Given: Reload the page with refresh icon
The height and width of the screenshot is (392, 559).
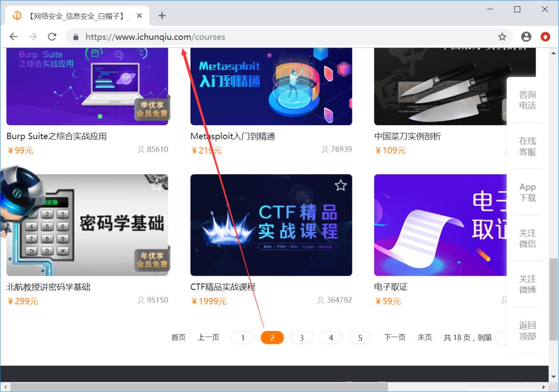Looking at the screenshot, I should pyautogui.click(x=52, y=37).
